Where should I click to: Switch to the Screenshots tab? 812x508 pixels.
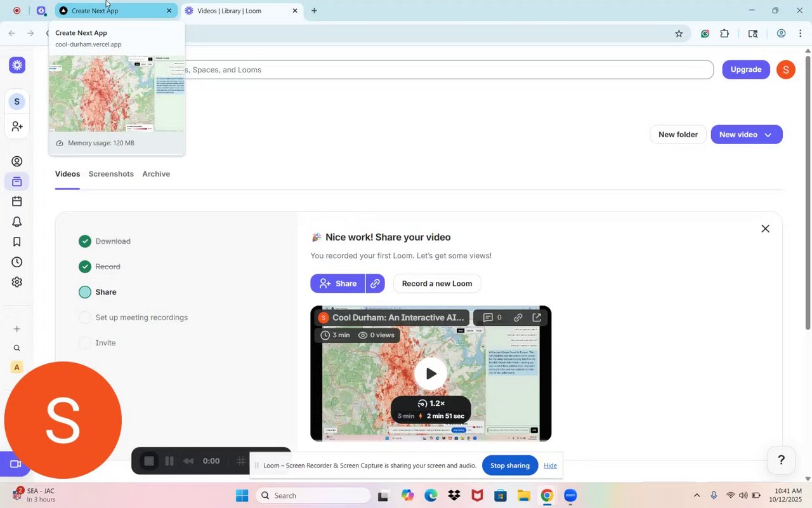[x=111, y=174]
